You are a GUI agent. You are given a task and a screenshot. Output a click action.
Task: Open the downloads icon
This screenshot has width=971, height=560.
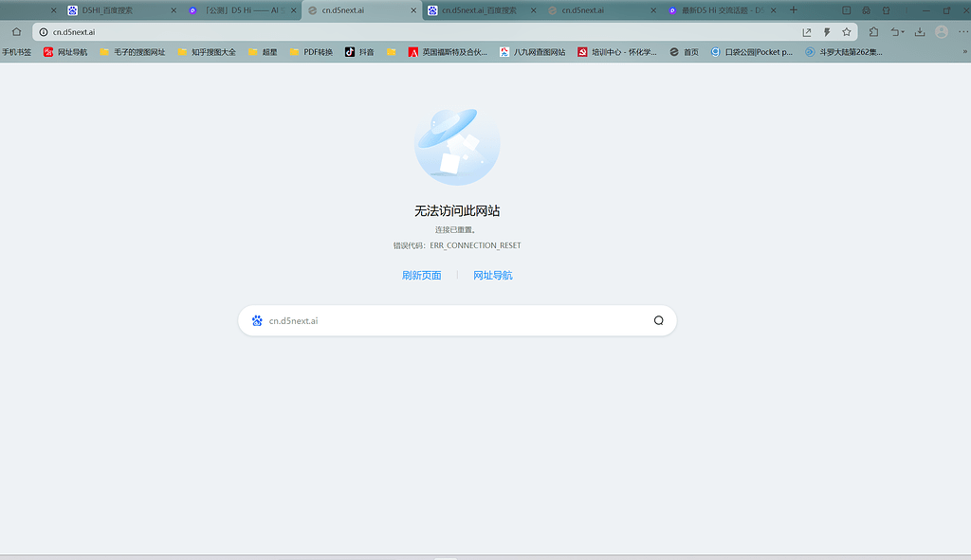pyautogui.click(x=920, y=31)
